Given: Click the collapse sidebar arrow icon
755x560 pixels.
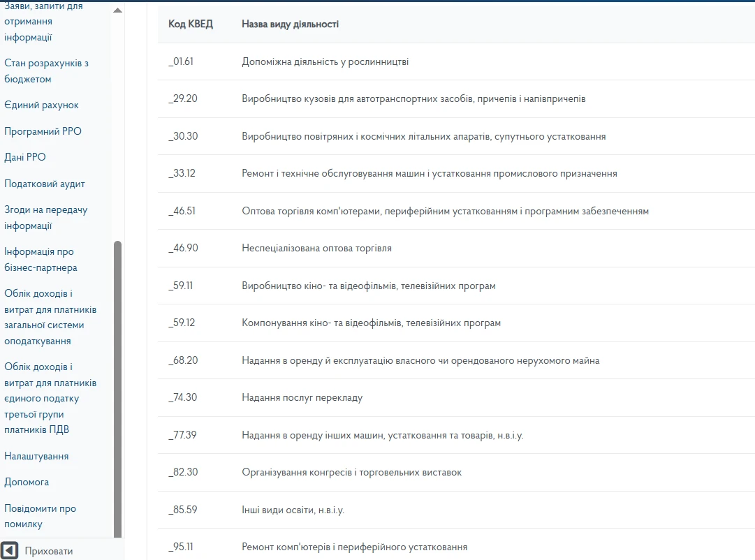Looking at the screenshot, I should [9, 550].
